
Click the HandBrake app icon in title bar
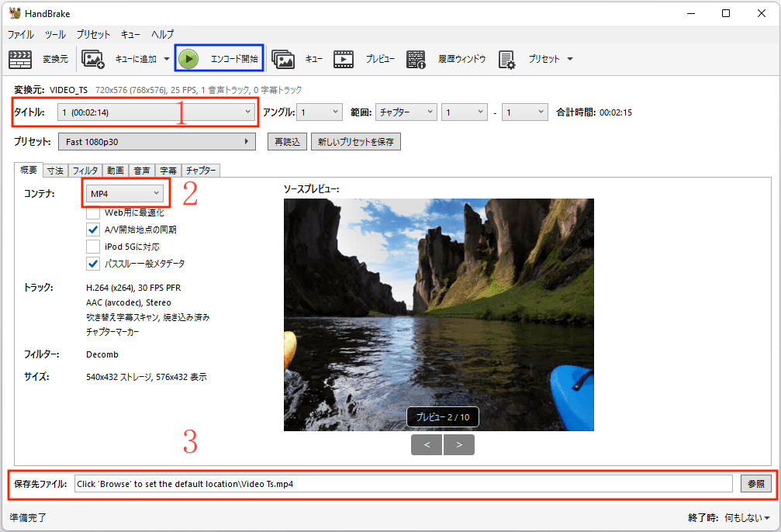coord(15,13)
